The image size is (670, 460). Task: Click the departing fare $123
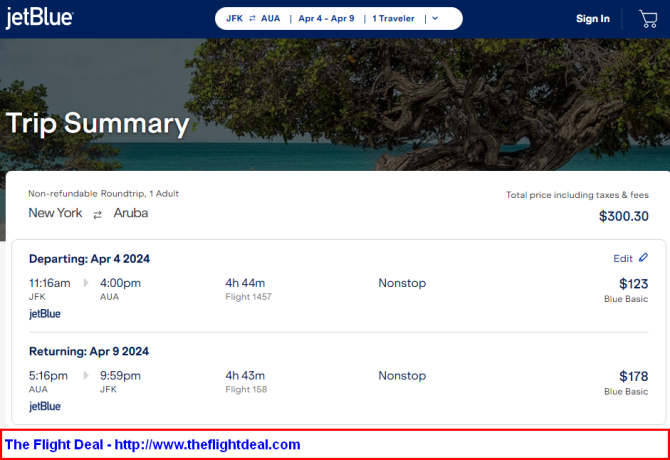(x=634, y=284)
